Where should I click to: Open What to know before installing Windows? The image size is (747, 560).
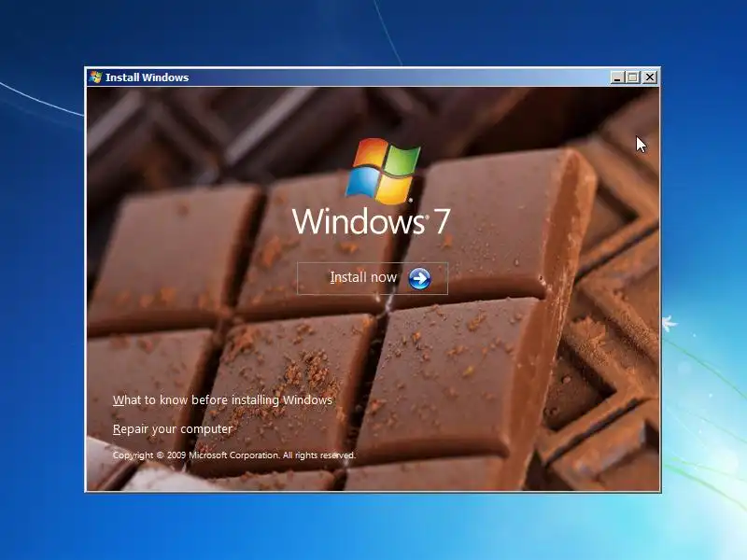point(222,400)
